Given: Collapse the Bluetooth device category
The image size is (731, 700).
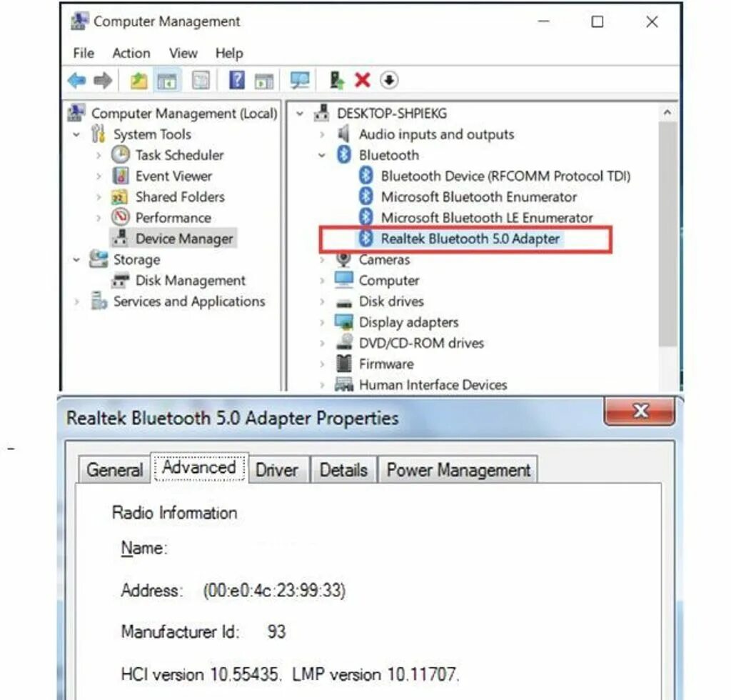Looking at the screenshot, I should [322, 155].
